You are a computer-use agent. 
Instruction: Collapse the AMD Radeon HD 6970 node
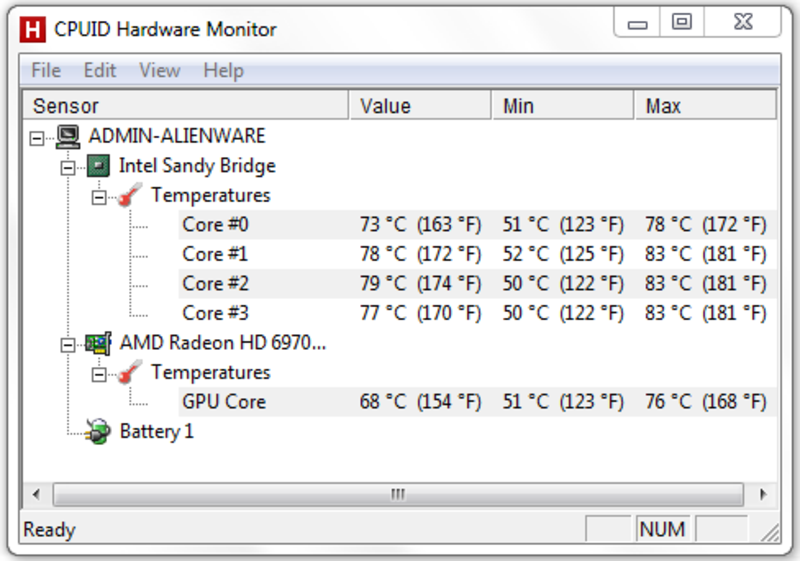68,344
